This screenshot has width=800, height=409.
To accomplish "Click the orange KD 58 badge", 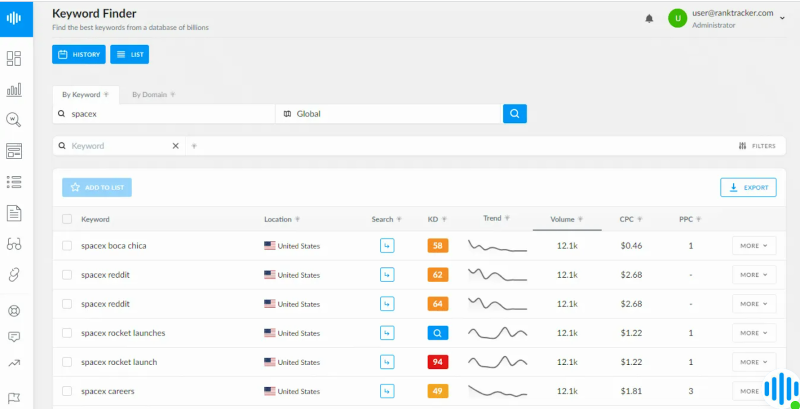I will (438, 246).
